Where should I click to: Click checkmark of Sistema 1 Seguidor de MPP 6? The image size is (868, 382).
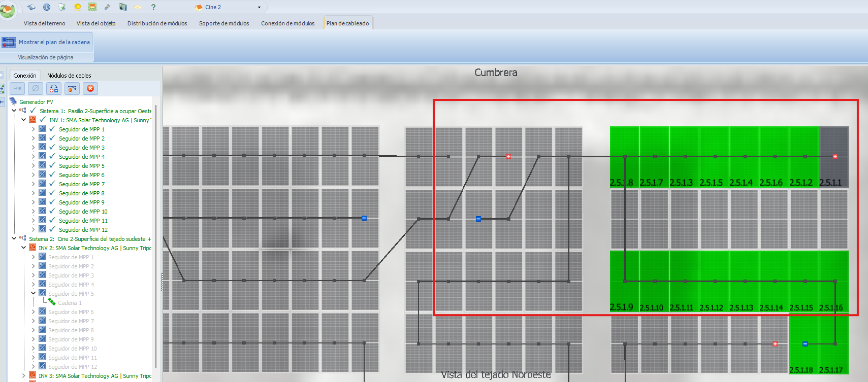52,175
